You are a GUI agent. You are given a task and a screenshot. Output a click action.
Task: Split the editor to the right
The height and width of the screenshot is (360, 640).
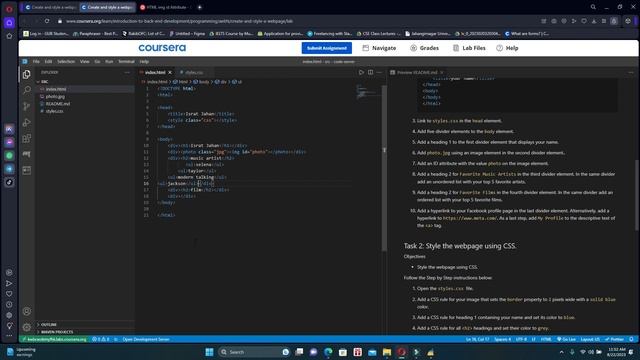[x=371, y=72]
